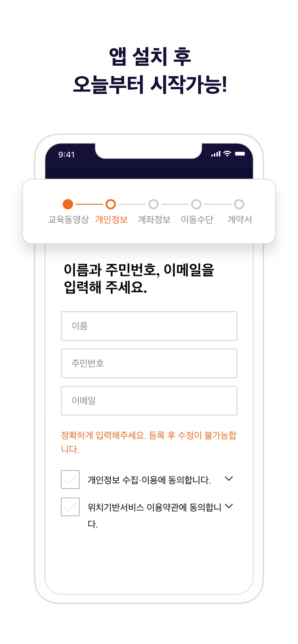Expand the 위치기반서비스 이용약관 terms chevron
This screenshot has height=644, width=298.
229,506
